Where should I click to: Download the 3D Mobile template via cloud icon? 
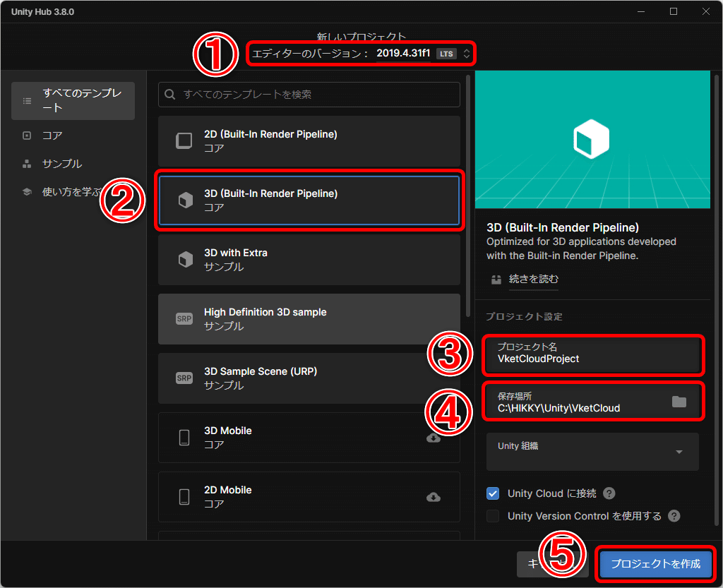(434, 438)
